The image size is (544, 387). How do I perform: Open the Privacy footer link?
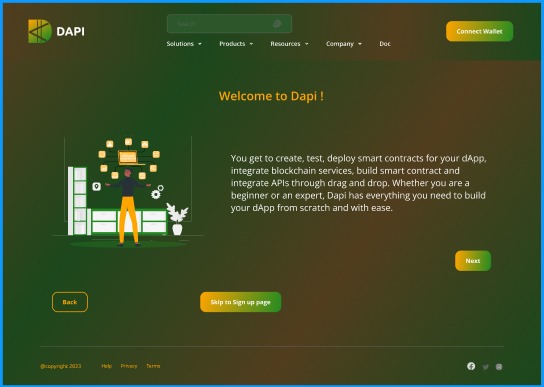[129, 366]
